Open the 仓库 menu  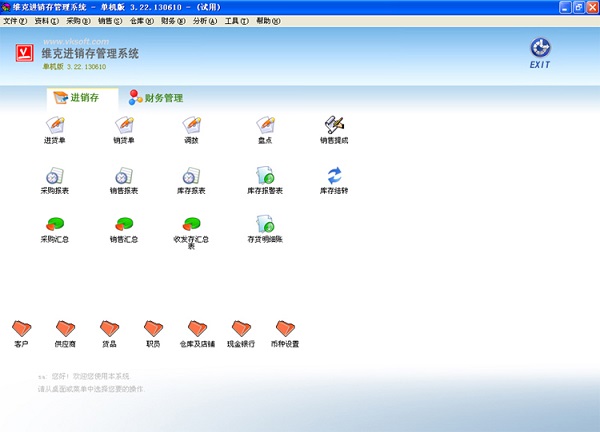tap(142, 21)
